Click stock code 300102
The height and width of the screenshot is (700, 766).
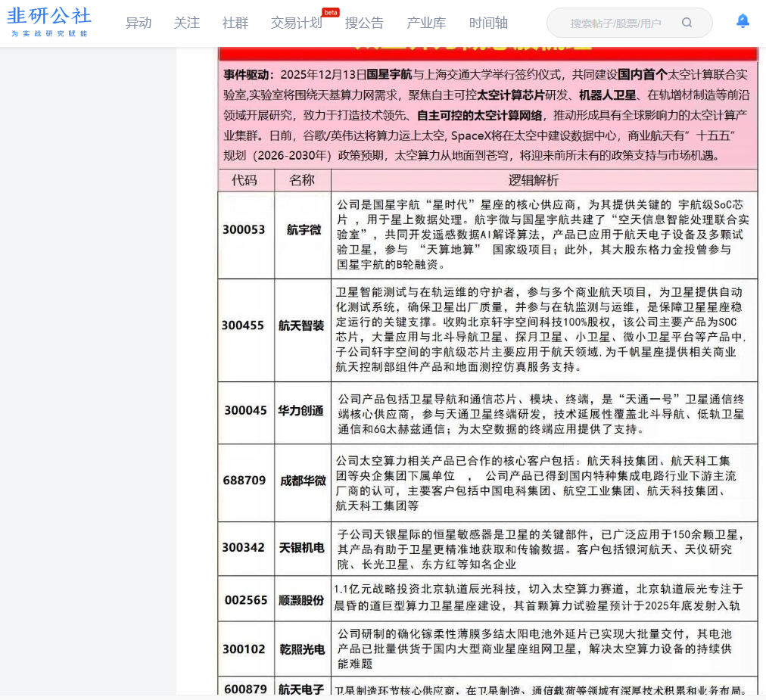click(x=244, y=649)
